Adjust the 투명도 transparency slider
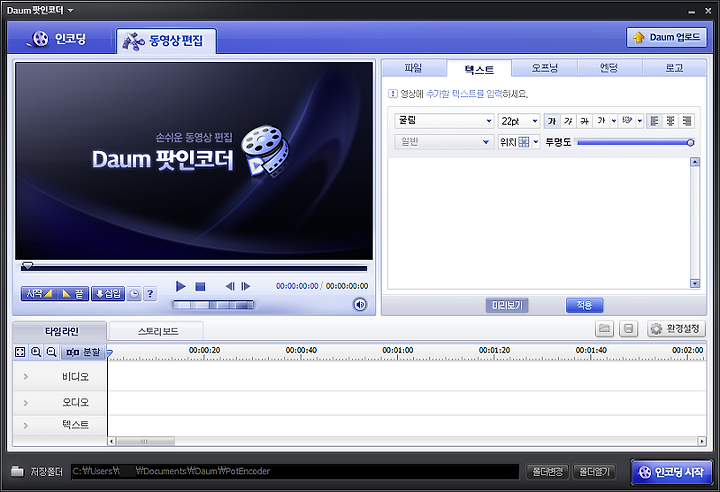This screenshot has width=720, height=492. [x=636, y=142]
